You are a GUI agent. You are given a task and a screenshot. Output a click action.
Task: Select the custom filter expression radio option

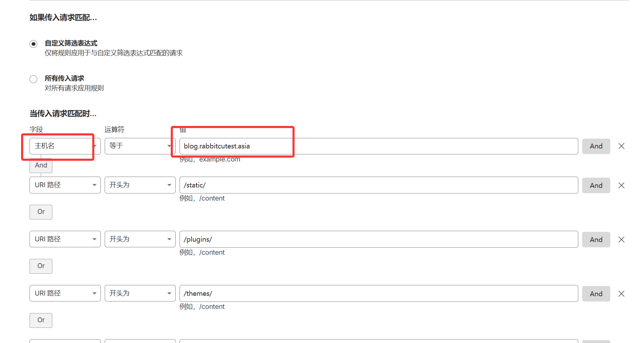pyautogui.click(x=33, y=44)
